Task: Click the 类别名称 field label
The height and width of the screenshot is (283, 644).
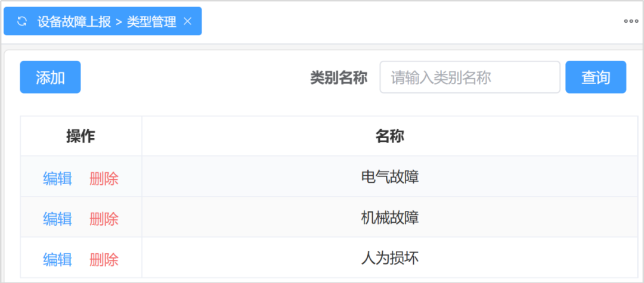Action: click(x=338, y=77)
